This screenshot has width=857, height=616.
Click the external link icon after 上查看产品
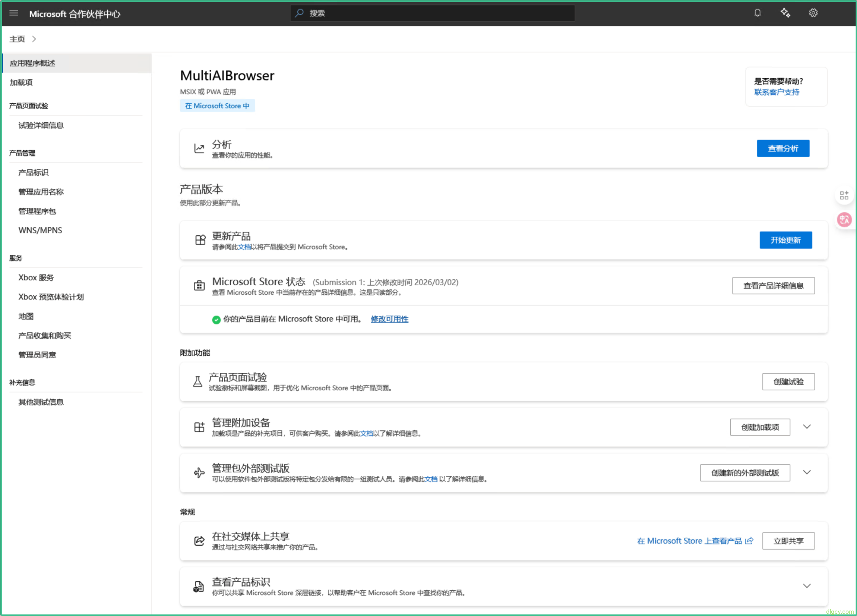749,541
